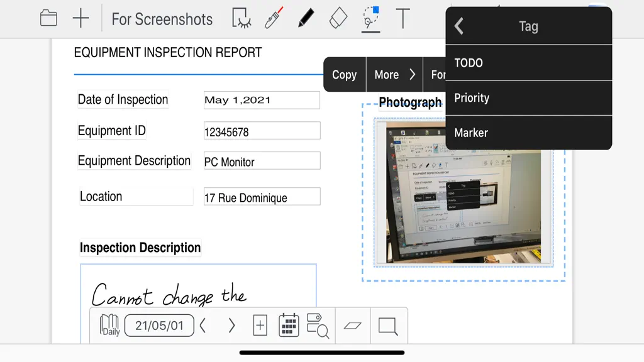Expand the More submenu
This screenshot has width=644, height=362.
[394, 74]
